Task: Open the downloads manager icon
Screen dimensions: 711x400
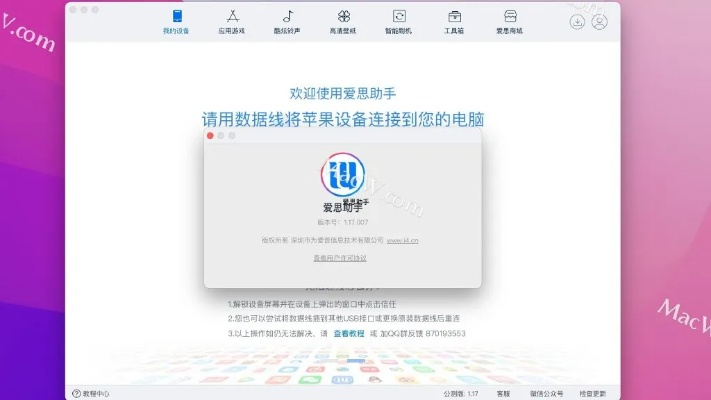Action: pyautogui.click(x=577, y=22)
